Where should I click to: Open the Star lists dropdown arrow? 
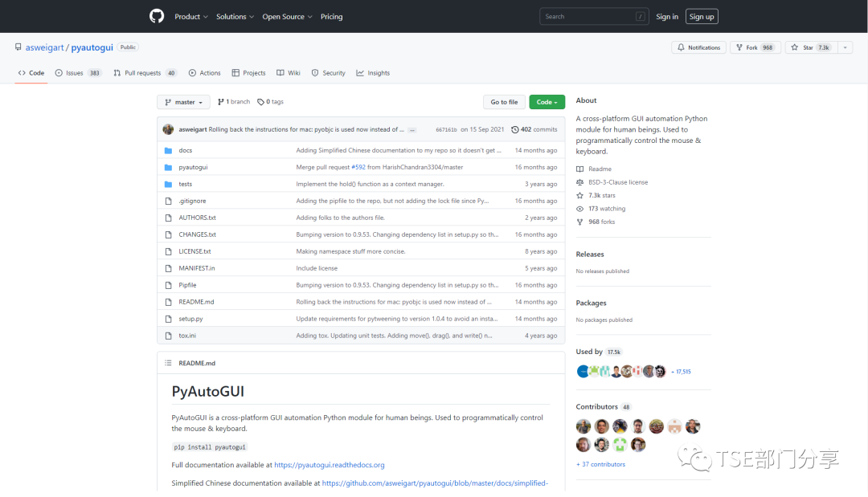pos(845,47)
